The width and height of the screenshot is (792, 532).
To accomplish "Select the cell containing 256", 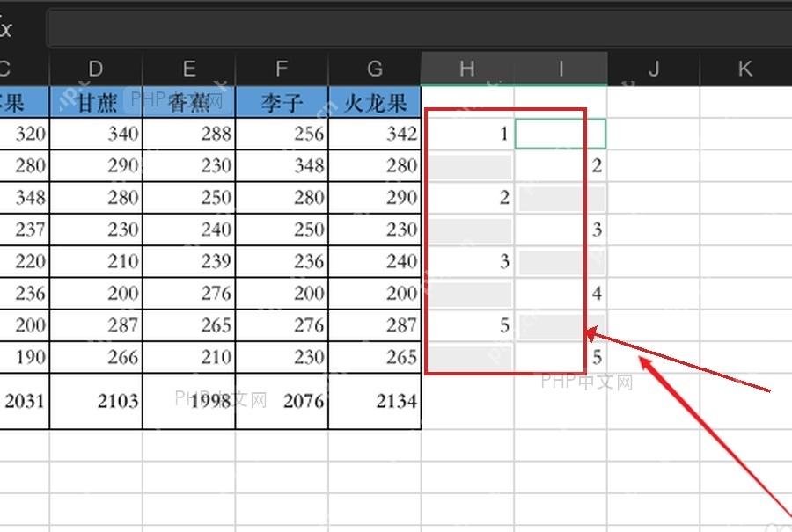I will [282, 134].
